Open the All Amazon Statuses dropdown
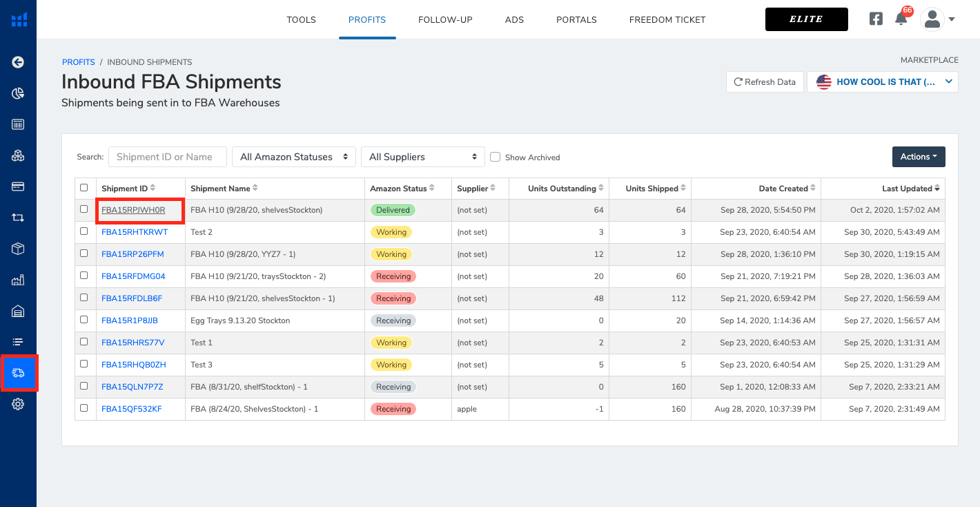The height and width of the screenshot is (507, 980). (x=293, y=157)
